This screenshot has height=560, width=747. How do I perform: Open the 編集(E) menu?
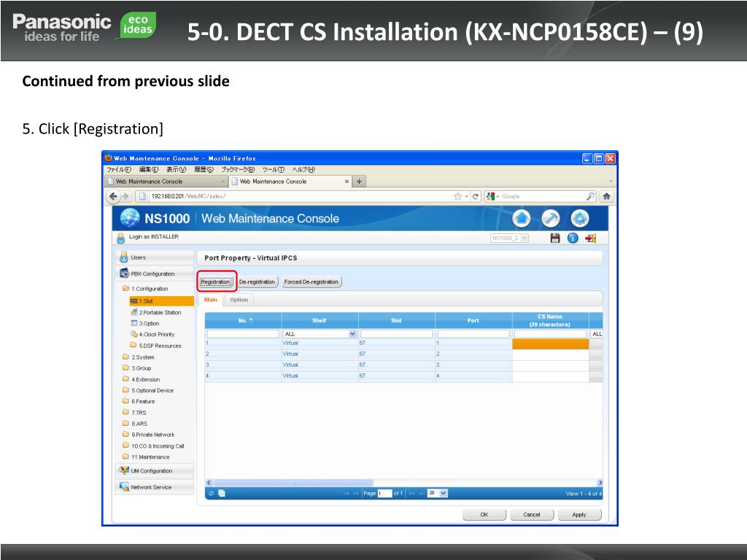coord(149,169)
